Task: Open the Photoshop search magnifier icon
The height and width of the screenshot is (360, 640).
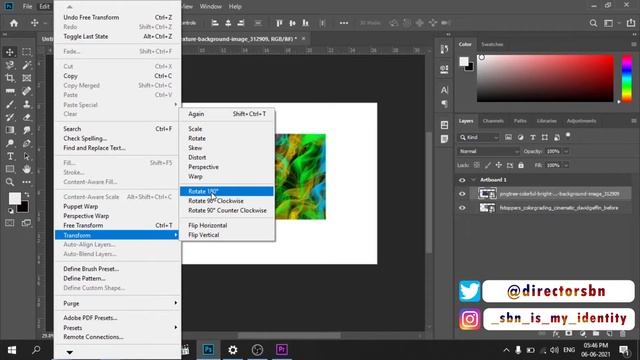Action: (593, 23)
